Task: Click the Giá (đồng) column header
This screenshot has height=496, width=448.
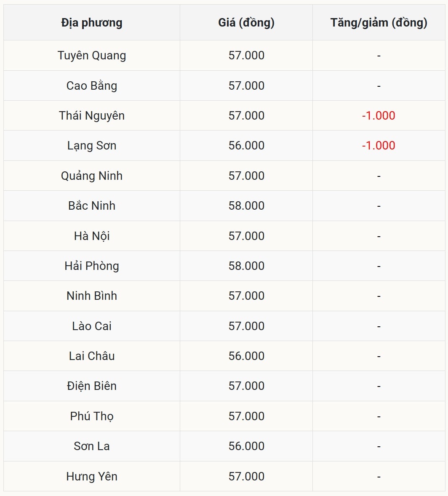Action: pyautogui.click(x=246, y=23)
